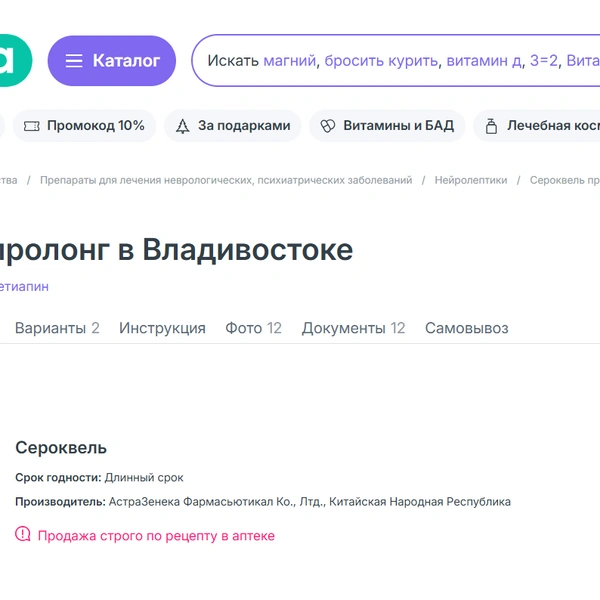Viewport: 600px width, 600px height.
Task: Click the pills icon for vitamins
Action: (328, 126)
